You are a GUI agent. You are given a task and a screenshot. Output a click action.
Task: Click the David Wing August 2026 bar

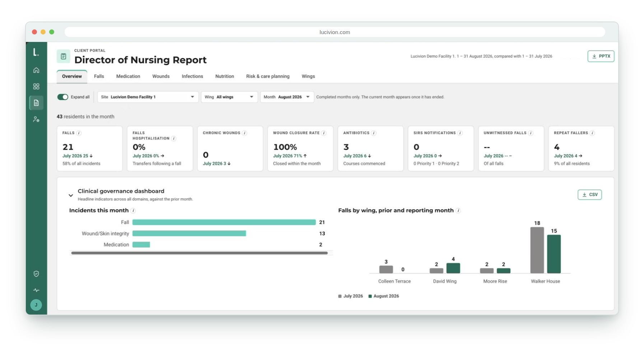point(453,268)
